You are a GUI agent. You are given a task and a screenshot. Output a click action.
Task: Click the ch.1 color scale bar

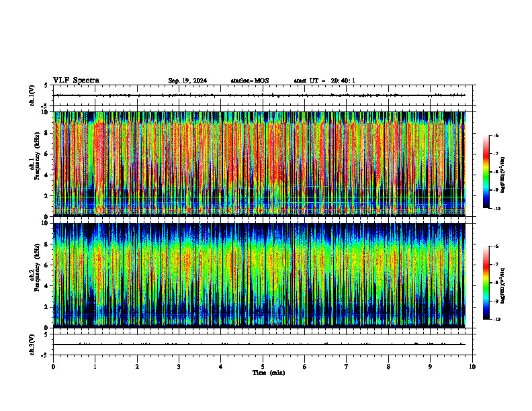coord(486,172)
